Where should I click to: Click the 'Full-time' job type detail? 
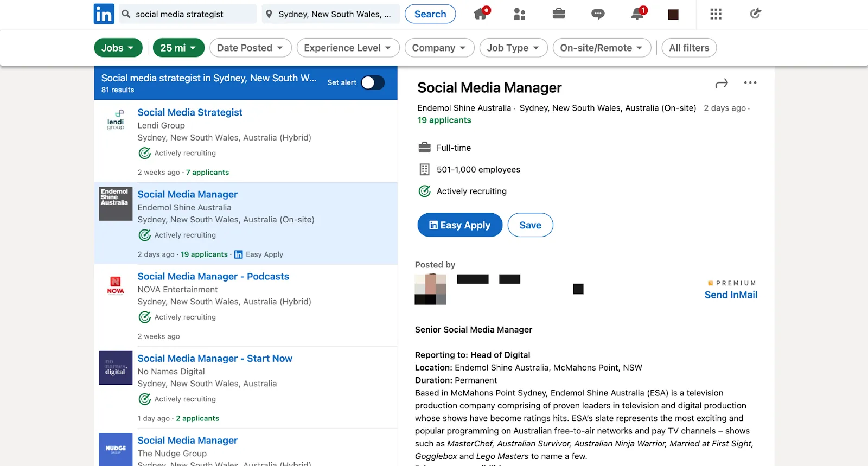point(454,148)
